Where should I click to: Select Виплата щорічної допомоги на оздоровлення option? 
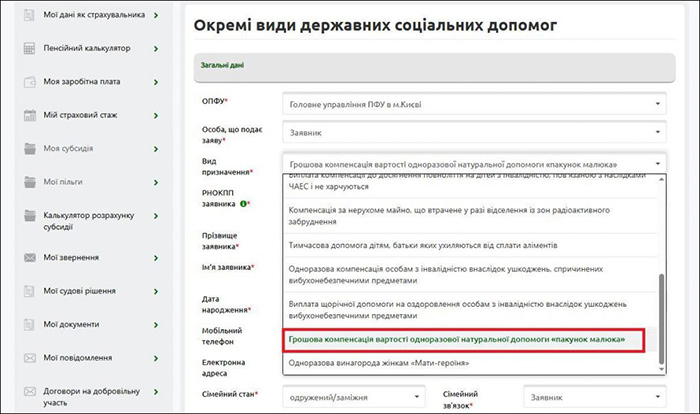pyautogui.click(x=471, y=309)
